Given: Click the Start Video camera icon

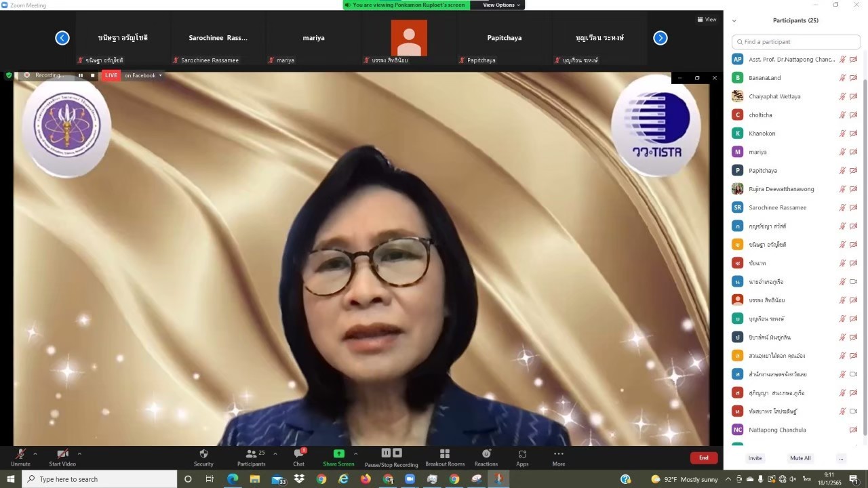Looking at the screenshot, I should click(x=62, y=453).
